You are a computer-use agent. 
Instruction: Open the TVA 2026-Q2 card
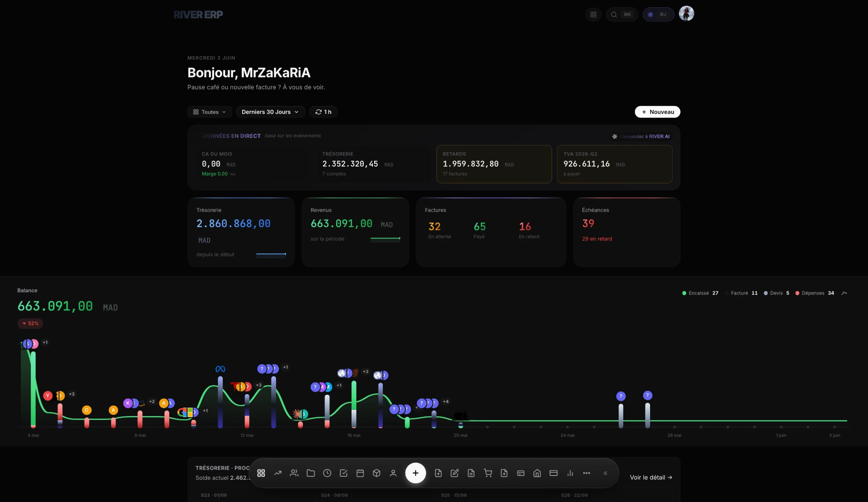[615, 164]
